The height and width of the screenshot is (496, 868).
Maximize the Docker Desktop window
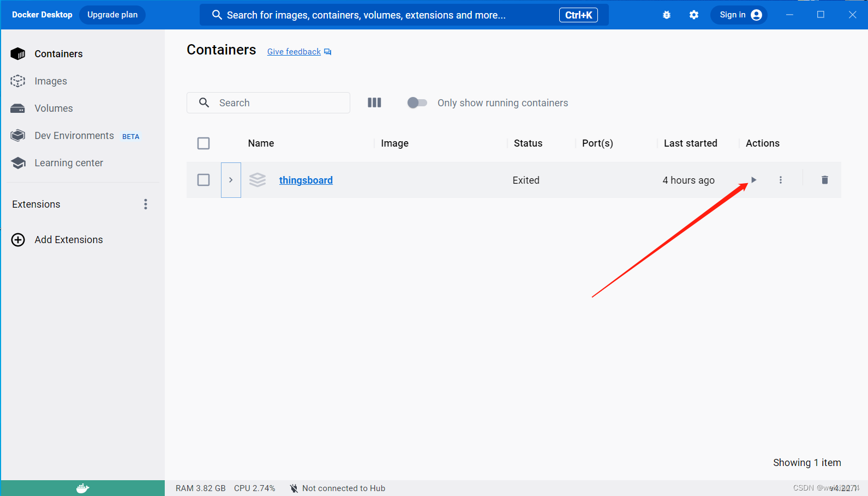pos(821,15)
